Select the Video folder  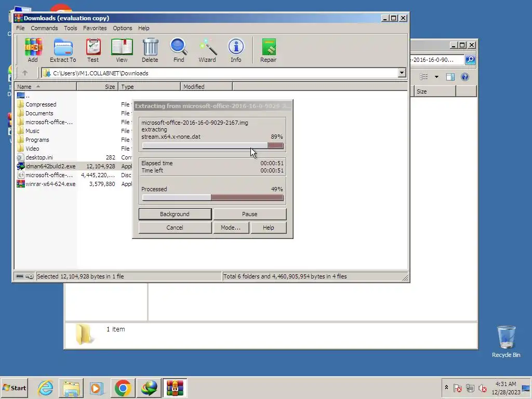28,149
